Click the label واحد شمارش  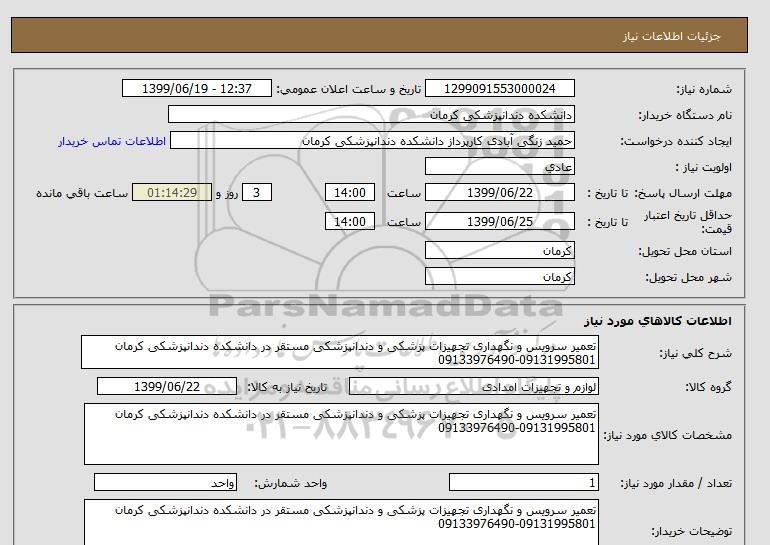click(291, 483)
